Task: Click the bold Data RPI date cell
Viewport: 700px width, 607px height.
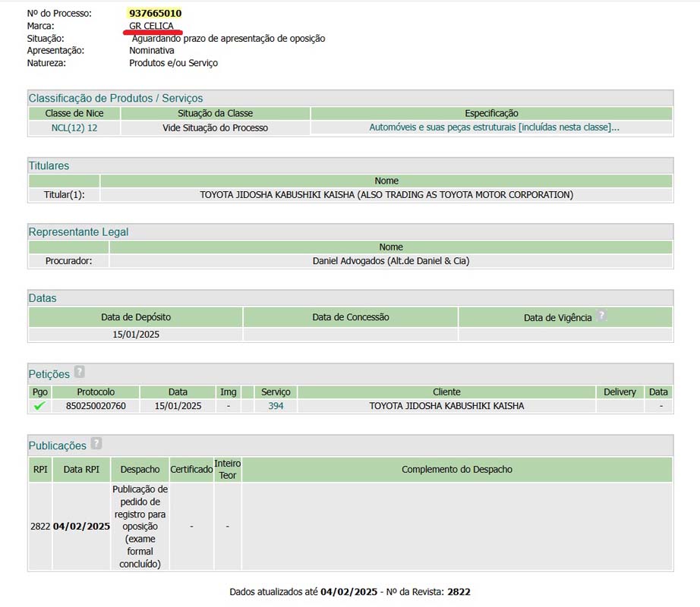Action: [81, 526]
